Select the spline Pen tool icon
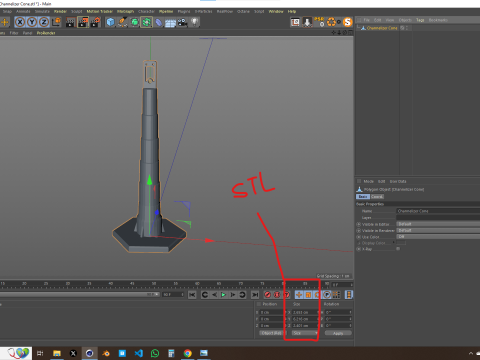The image size is (480, 360). pos(122,22)
